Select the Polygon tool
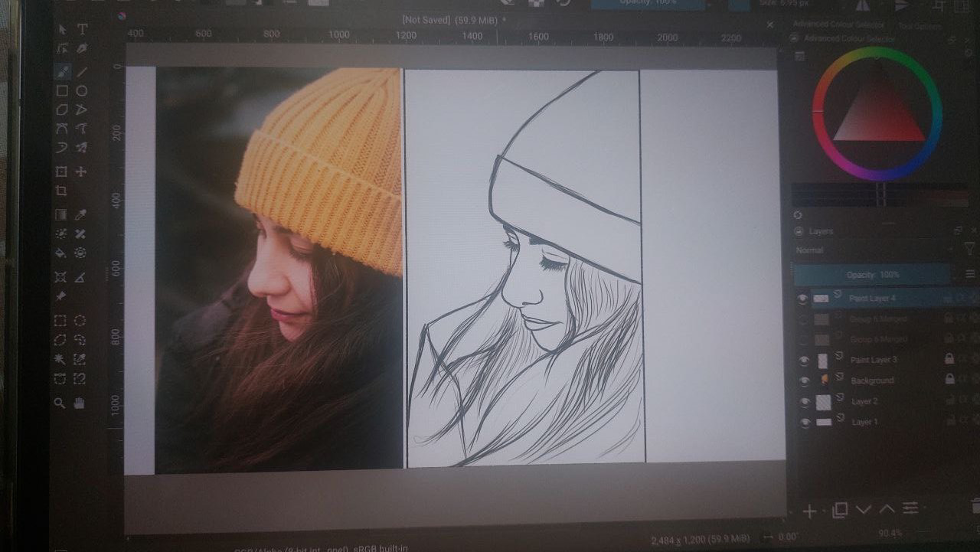This screenshot has width=980, height=552. (62, 109)
